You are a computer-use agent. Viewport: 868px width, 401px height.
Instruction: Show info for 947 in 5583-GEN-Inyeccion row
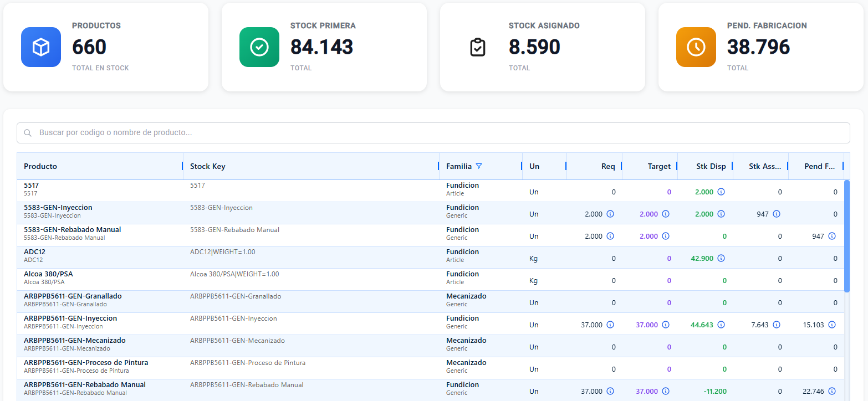[777, 214]
